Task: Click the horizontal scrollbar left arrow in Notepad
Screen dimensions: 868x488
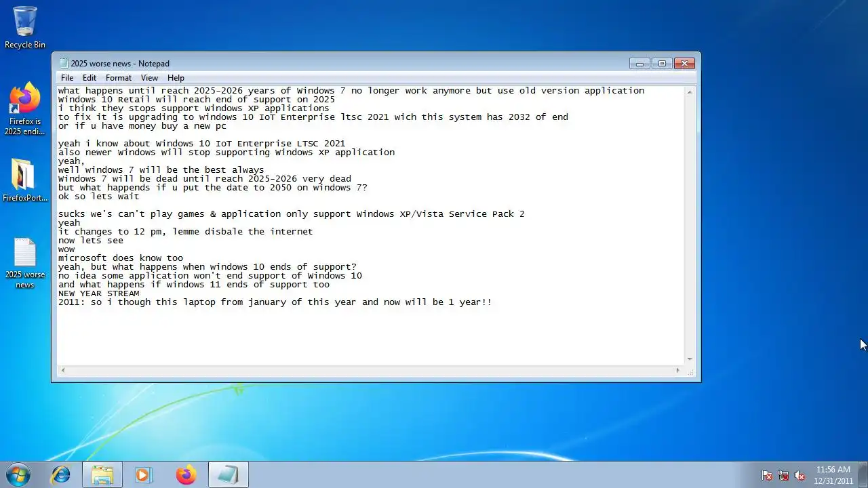Action: (63, 370)
